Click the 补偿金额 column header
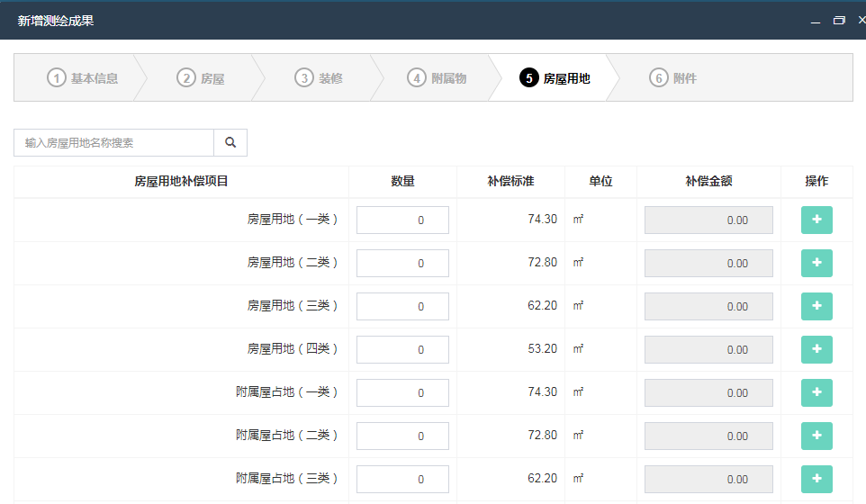Screen dimensions: 866x504 coord(708,181)
